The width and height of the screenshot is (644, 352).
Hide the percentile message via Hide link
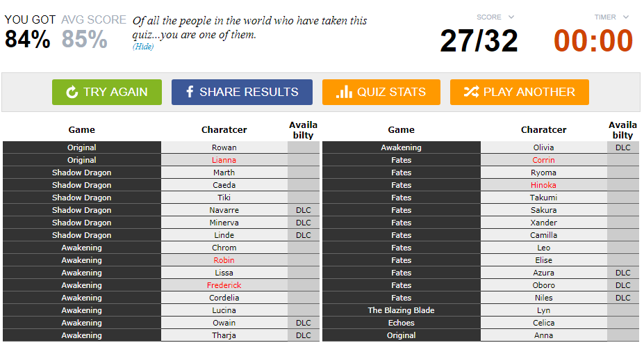[x=143, y=47]
